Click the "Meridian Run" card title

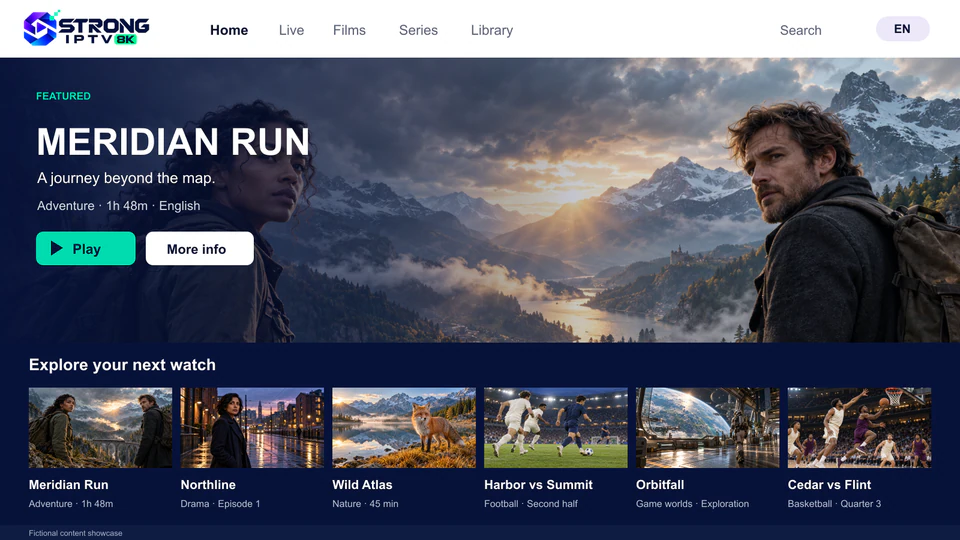[x=69, y=484]
